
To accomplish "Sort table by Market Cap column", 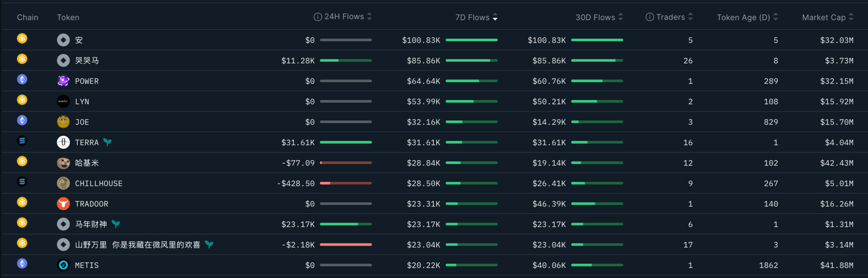I will (851, 17).
